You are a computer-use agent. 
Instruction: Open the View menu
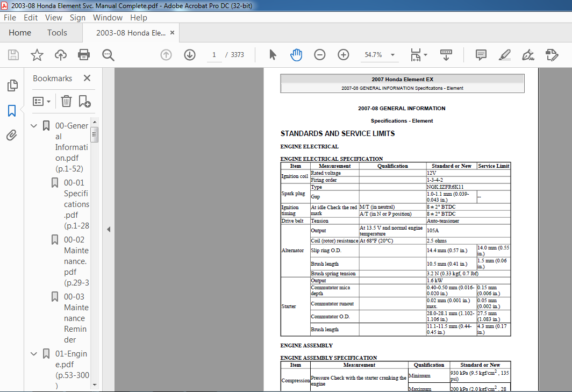[x=54, y=18]
